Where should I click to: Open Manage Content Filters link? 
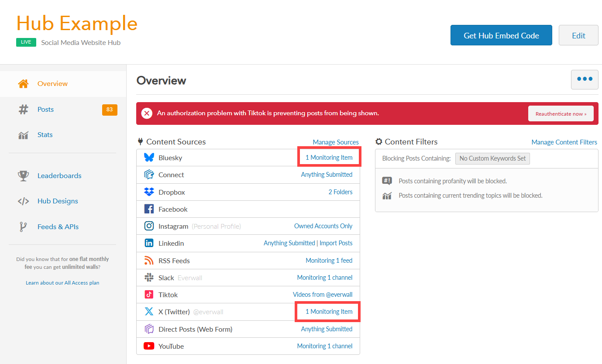[564, 142]
